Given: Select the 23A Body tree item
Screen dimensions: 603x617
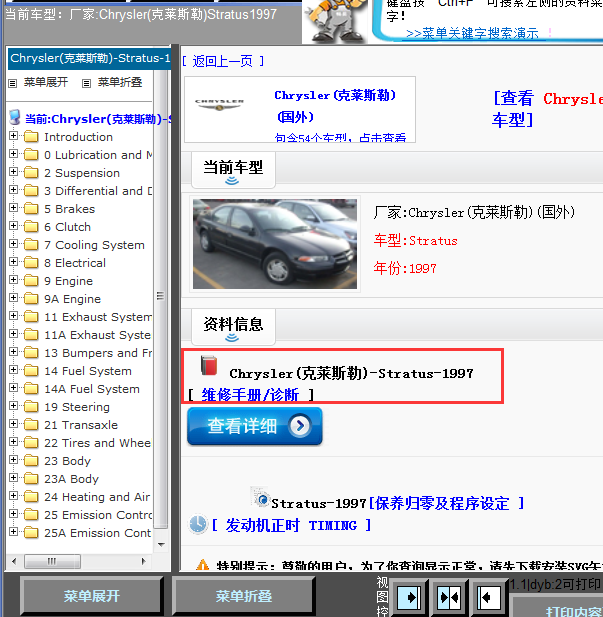Looking at the screenshot, I should coord(71,479).
